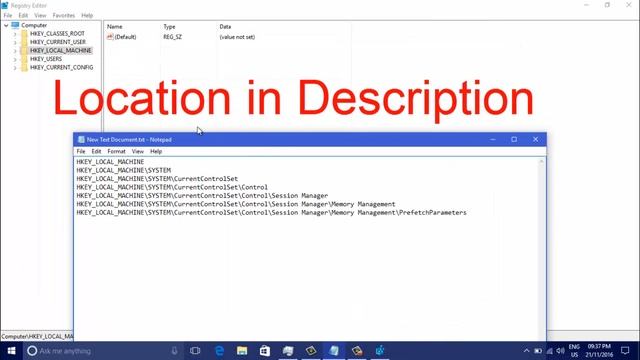
Task: Expand the HKEY_CURRENT_CONFIG tree node
Action: coord(15,68)
